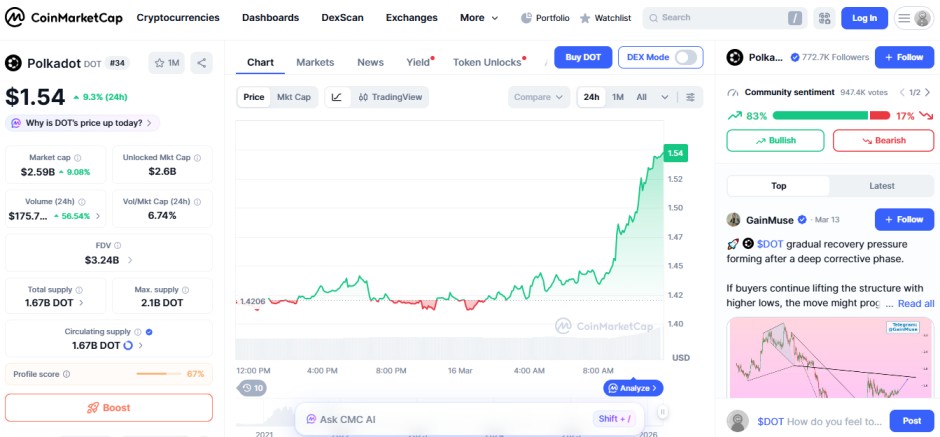Click Vol/Mkt Cap (24h) info icon

197,202
